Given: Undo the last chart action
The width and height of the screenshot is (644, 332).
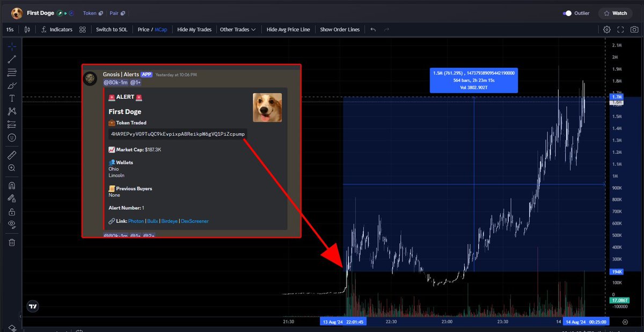Looking at the screenshot, I should tap(373, 29).
